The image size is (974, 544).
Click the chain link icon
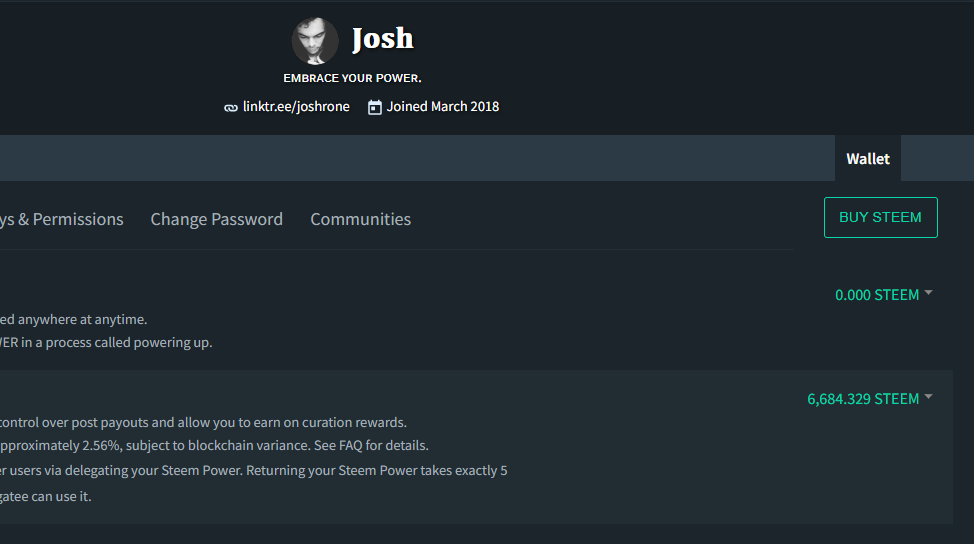point(231,107)
